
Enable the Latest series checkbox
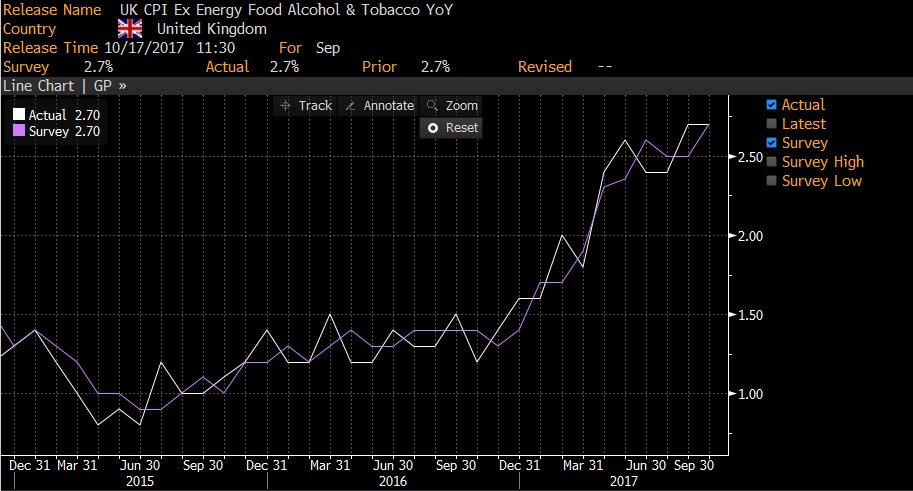[770, 124]
